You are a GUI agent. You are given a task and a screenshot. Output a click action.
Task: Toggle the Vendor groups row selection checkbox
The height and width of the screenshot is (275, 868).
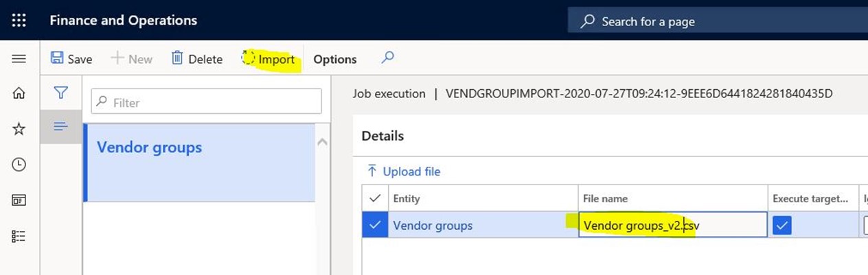coord(375,225)
